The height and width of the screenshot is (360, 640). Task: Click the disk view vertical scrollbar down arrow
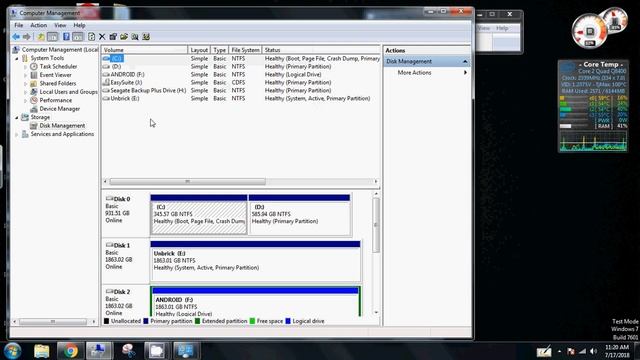376,313
